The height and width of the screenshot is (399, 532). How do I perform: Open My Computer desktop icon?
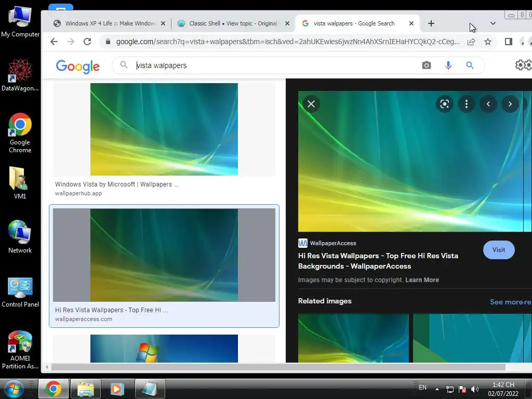point(20,21)
